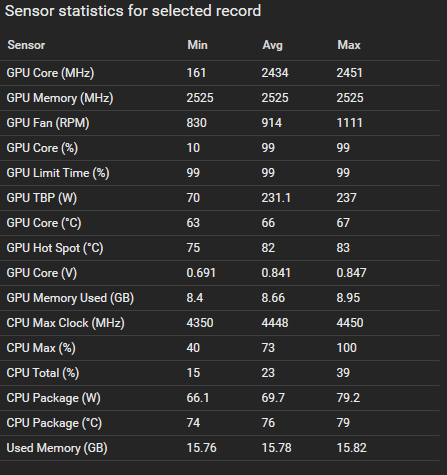Click CPU Package (W) sensor name
Viewport: 447px width, 475px height.
53,398
